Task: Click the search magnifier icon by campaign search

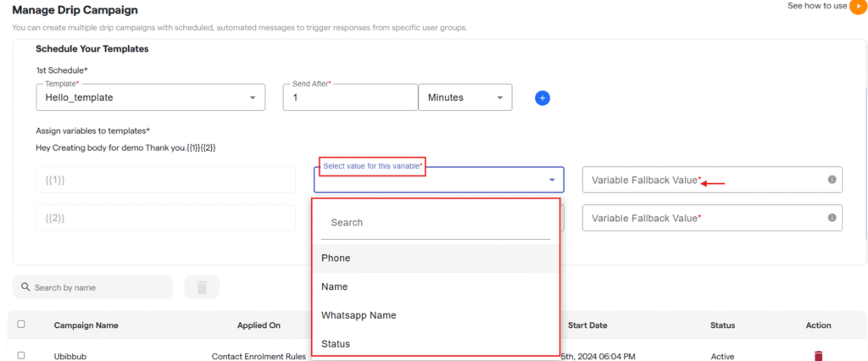Action: (25, 287)
